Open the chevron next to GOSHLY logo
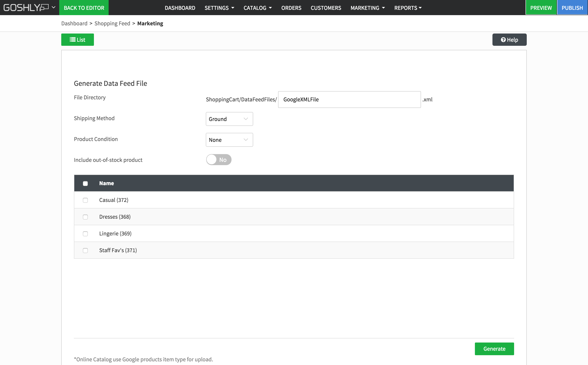The height and width of the screenshot is (365, 588). pyautogui.click(x=53, y=8)
